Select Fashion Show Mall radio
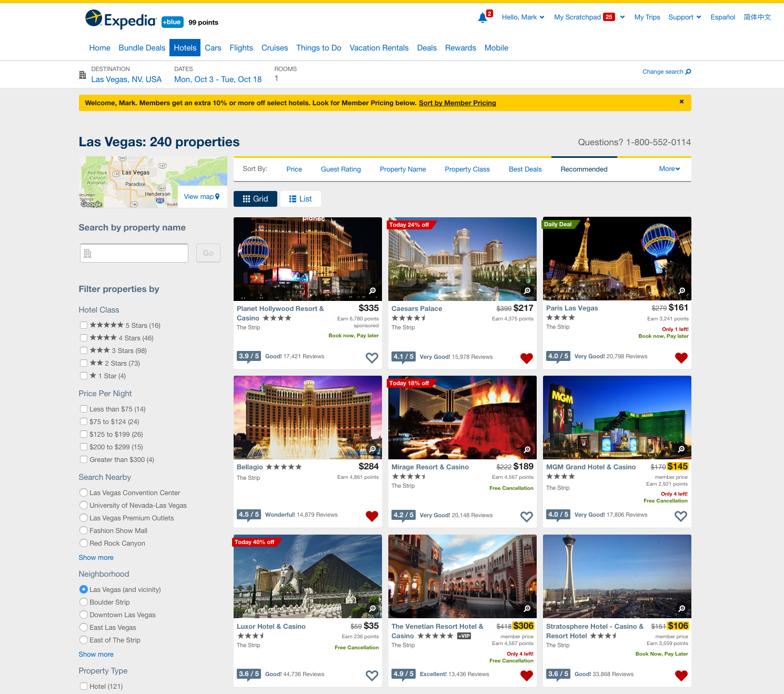784x694 pixels. pos(84,530)
